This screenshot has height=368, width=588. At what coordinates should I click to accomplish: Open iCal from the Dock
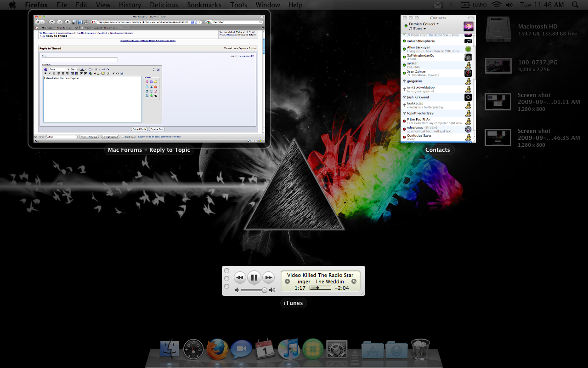[x=265, y=349]
